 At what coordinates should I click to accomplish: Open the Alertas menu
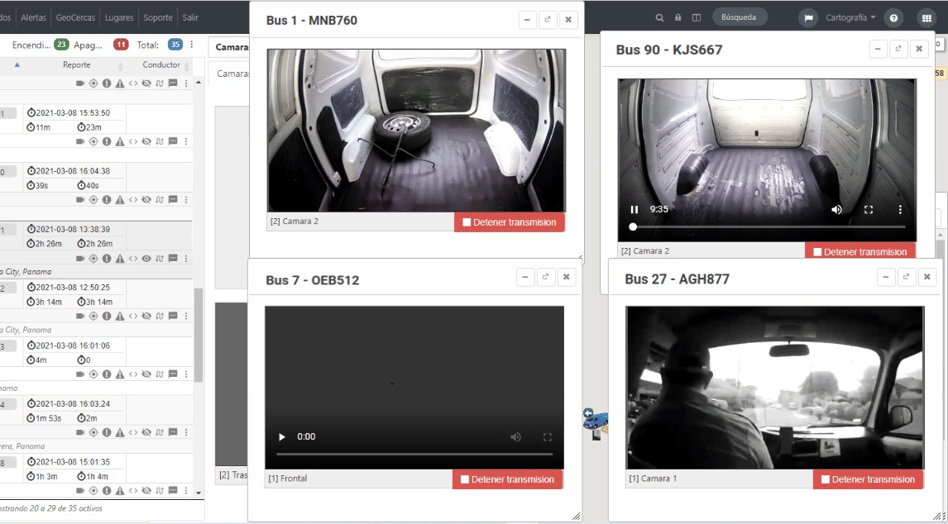click(33, 18)
